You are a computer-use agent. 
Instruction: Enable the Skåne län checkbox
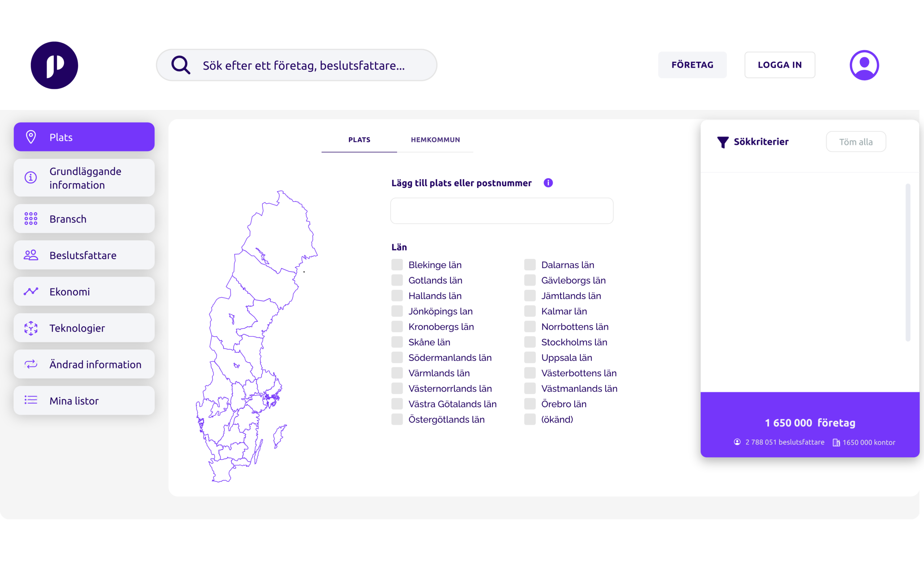point(397,342)
